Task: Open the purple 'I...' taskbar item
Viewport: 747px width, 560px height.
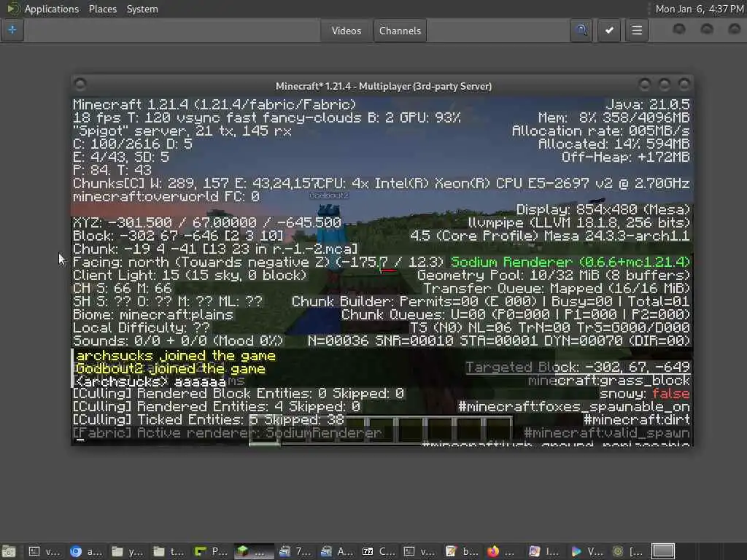Action: pos(545,551)
